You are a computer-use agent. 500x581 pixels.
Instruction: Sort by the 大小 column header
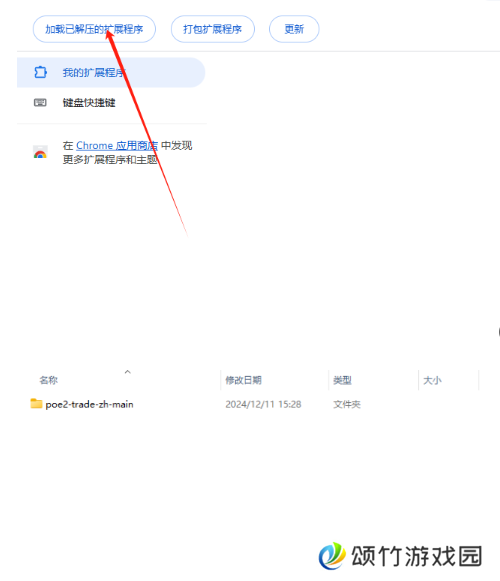coord(432,380)
